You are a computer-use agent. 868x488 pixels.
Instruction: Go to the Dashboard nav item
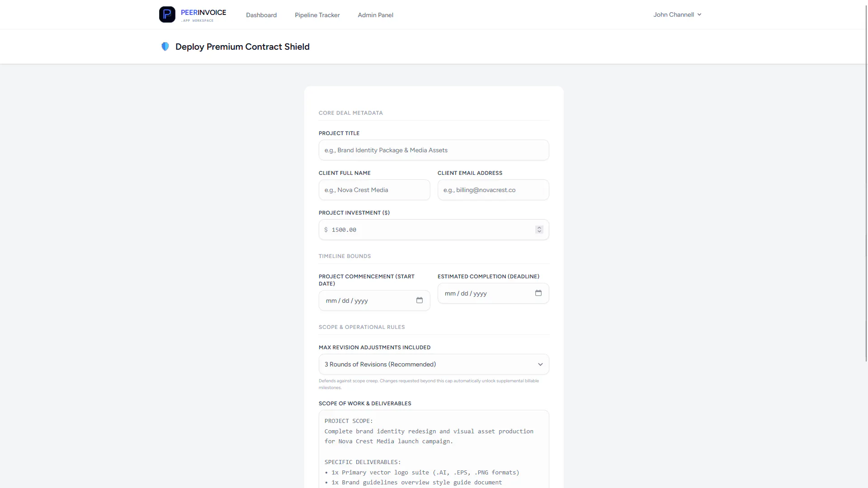(261, 15)
